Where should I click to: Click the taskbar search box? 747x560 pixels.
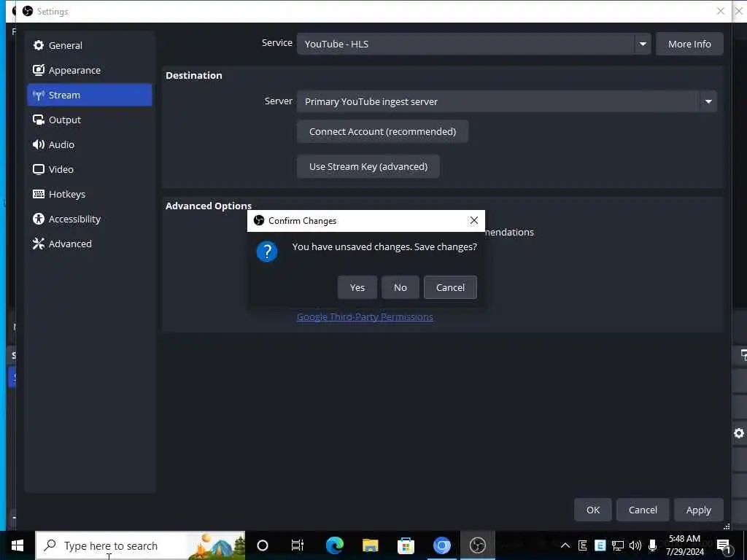click(x=141, y=545)
